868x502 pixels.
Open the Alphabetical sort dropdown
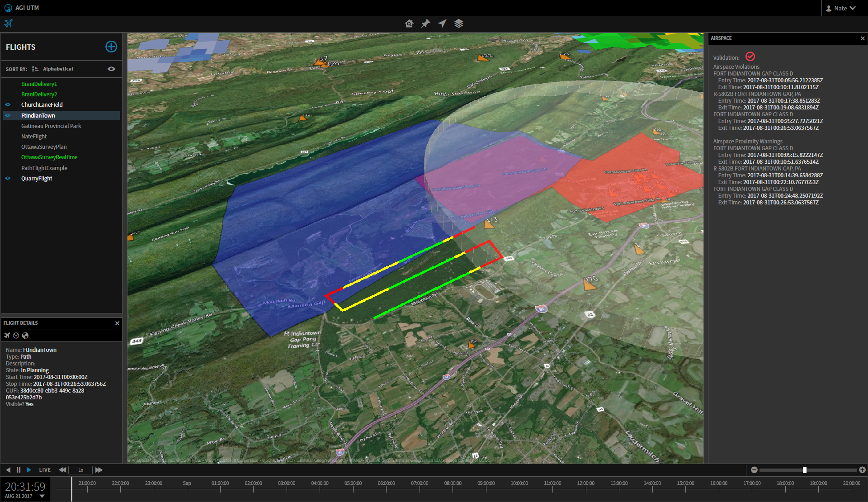[58, 69]
